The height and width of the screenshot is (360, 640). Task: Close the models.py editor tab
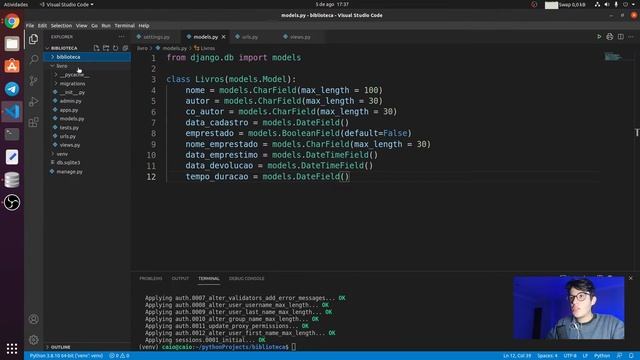click(x=223, y=37)
